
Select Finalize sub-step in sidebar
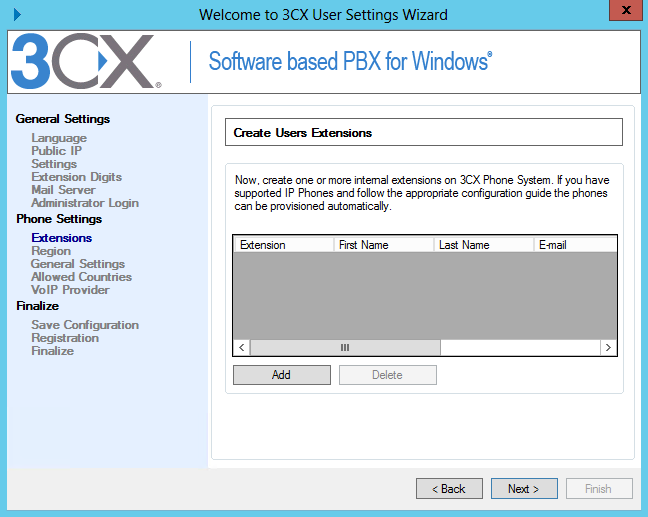click(53, 351)
